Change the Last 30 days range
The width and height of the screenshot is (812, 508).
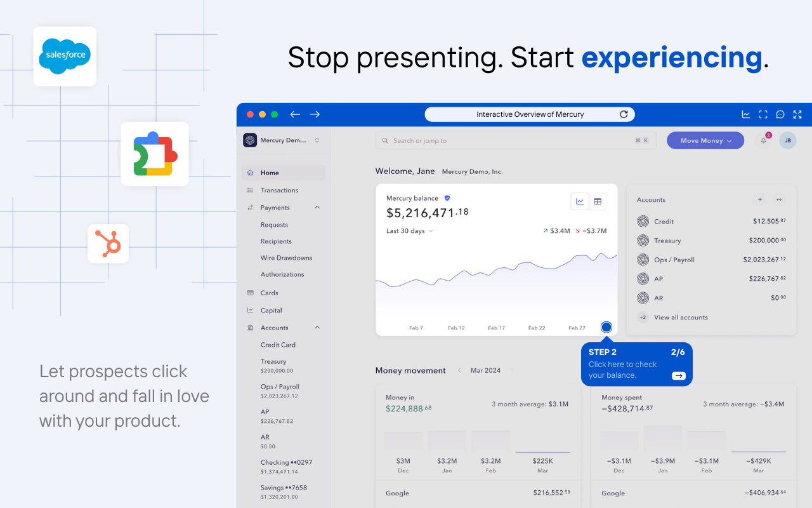410,231
